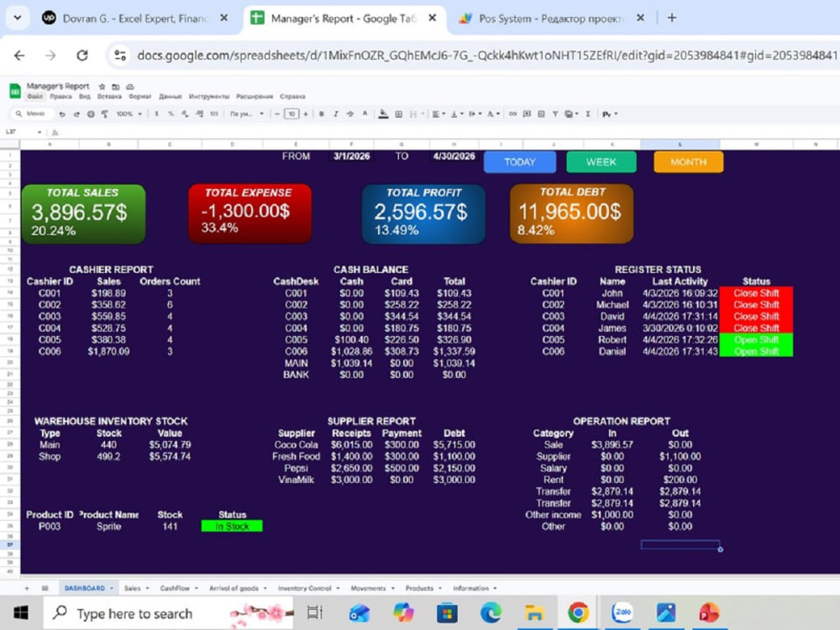Viewport: 840px width, 630px height.
Task: Click the MONTH button on the dashboard
Action: tap(689, 162)
